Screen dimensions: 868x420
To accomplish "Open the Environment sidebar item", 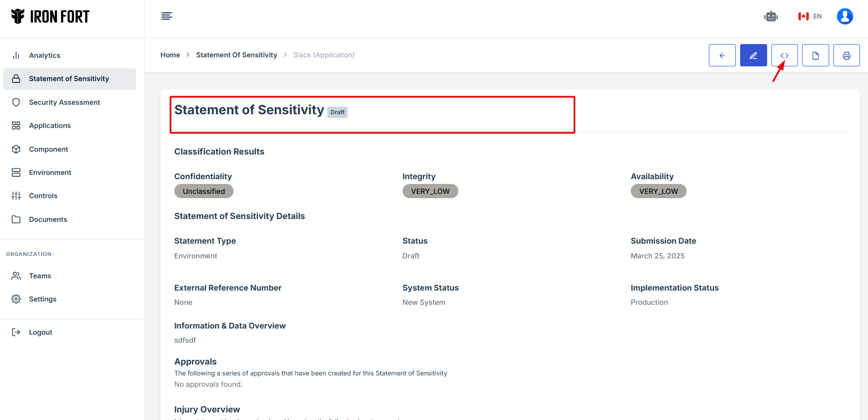I will tap(50, 173).
